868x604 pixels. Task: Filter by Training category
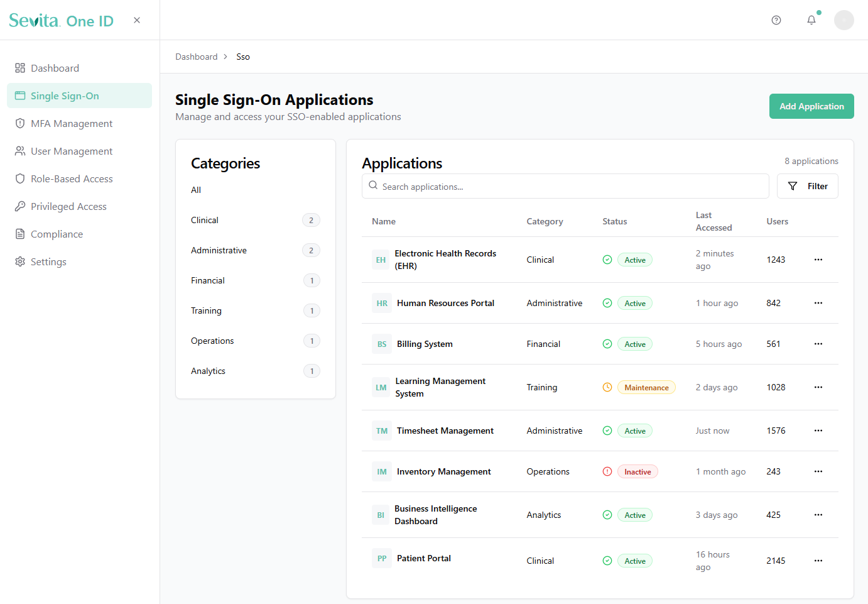[x=256, y=310]
